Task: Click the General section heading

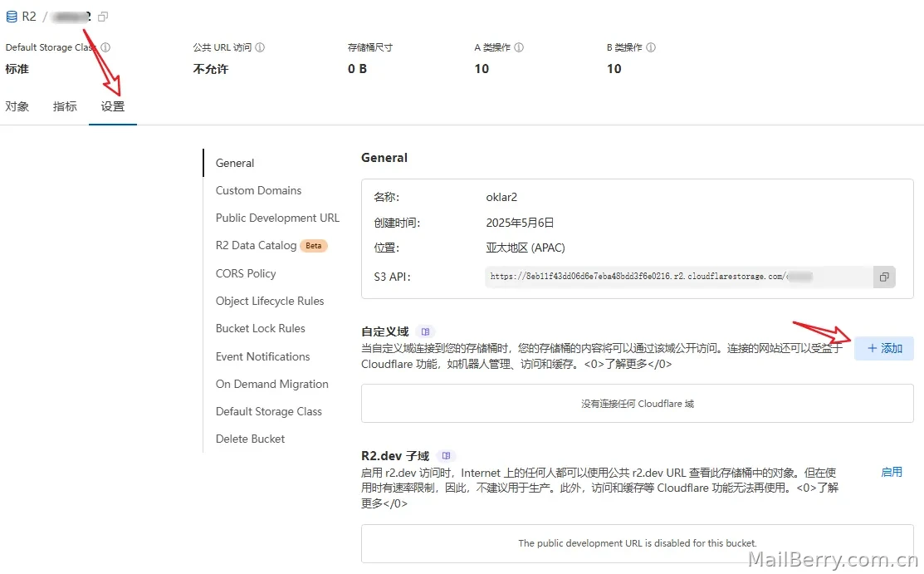Action: click(384, 158)
